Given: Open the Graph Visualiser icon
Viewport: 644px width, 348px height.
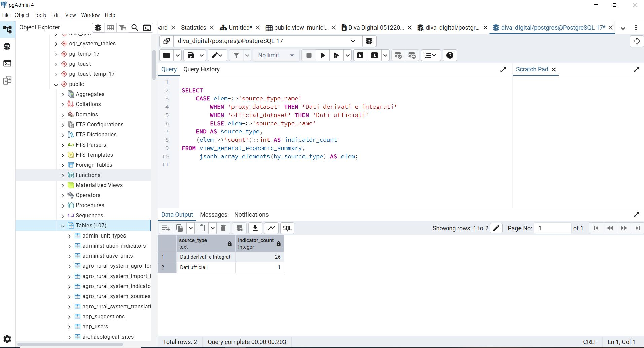Looking at the screenshot, I should (x=272, y=228).
